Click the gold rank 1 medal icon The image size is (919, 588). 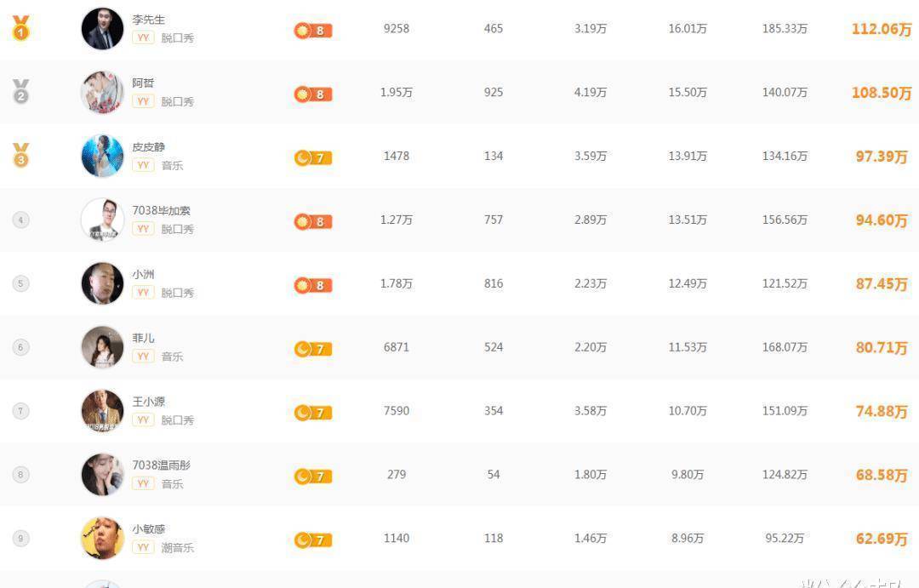(20, 29)
